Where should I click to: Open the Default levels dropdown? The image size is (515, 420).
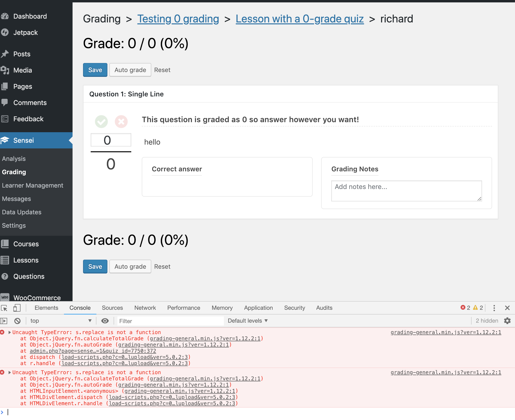(x=247, y=320)
